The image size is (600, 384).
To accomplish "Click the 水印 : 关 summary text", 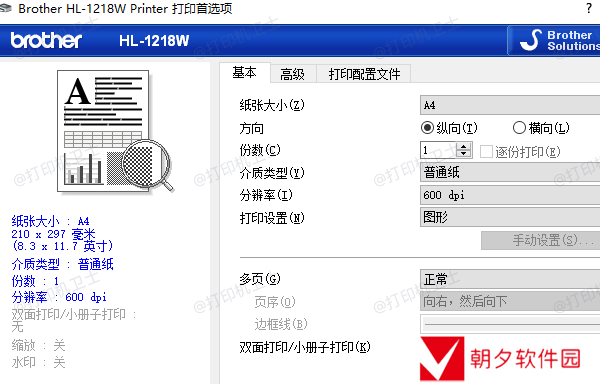I will click(x=38, y=362).
